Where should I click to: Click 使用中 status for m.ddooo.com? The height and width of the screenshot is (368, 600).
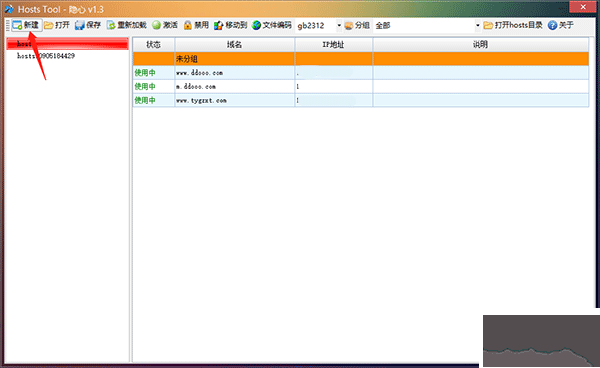point(145,86)
